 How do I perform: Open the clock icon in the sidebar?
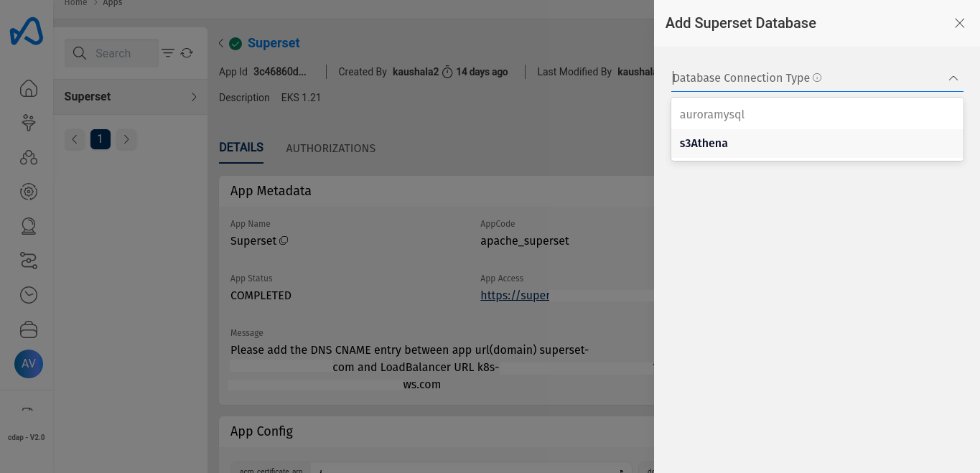[29, 295]
